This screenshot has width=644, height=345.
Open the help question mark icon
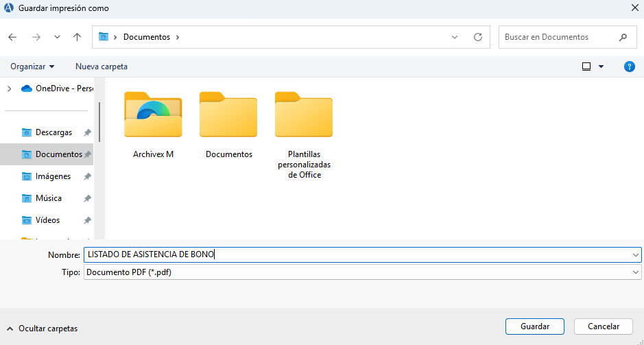coord(629,67)
